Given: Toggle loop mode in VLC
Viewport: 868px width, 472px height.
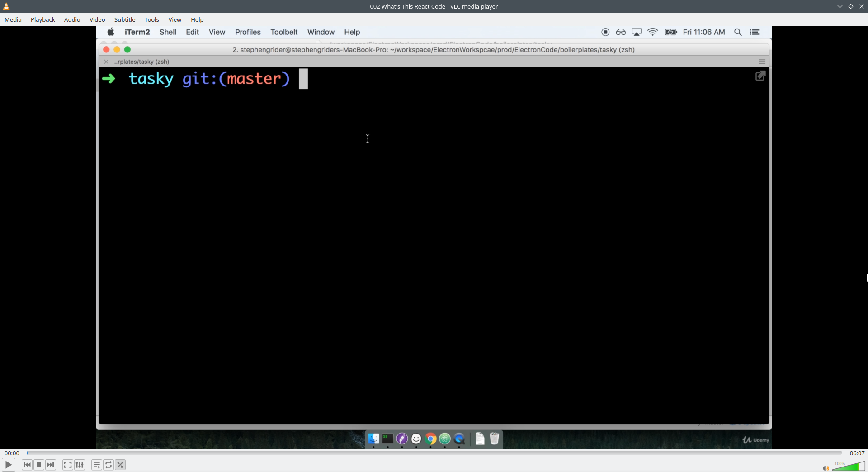Looking at the screenshot, I should 108,465.
